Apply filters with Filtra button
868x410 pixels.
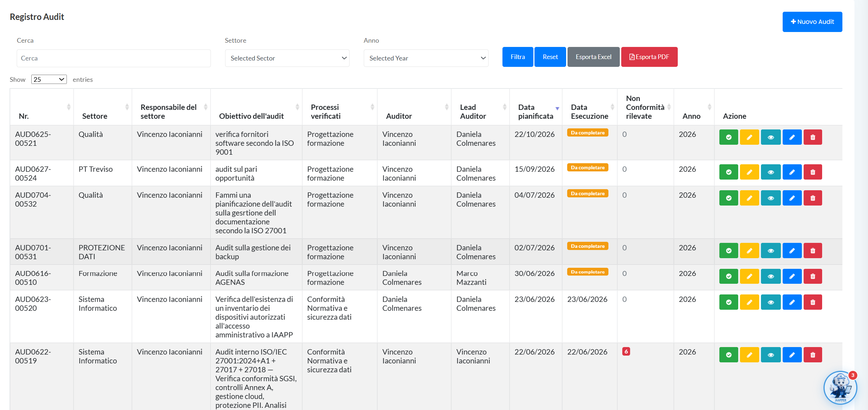518,57
